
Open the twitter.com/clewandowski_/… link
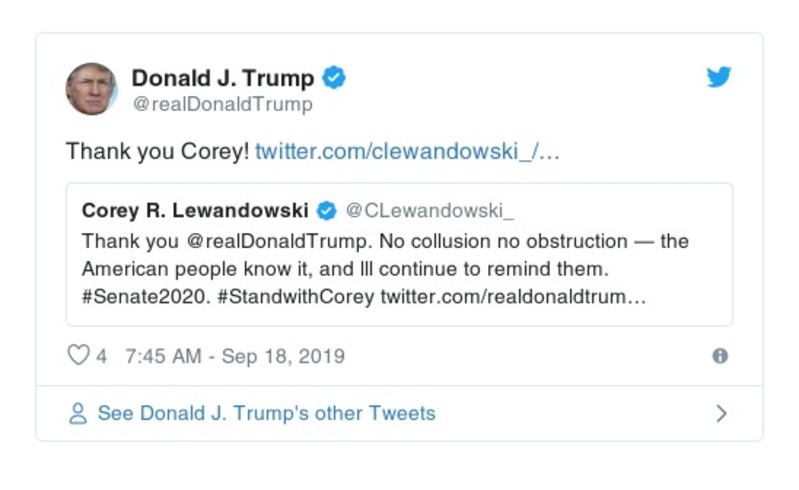click(407, 151)
